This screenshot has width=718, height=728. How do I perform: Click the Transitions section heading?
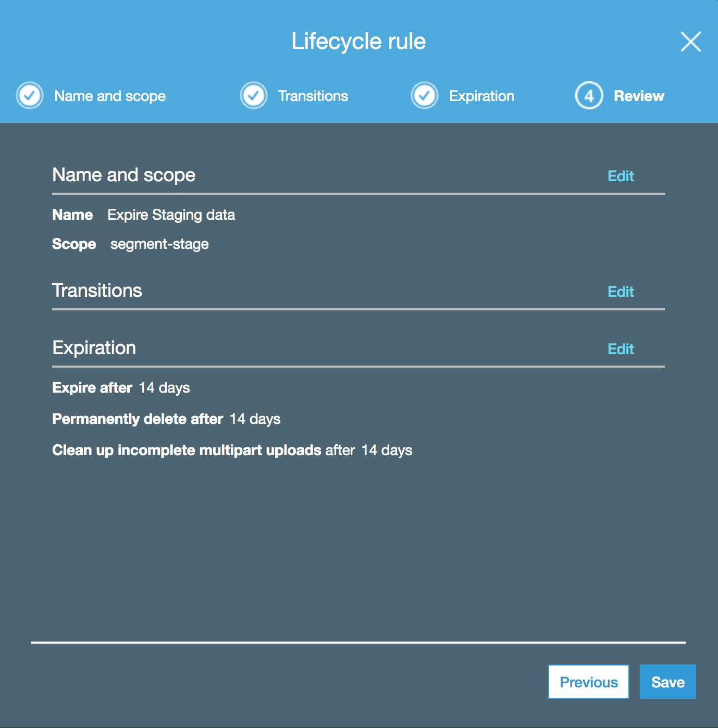[x=97, y=291]
